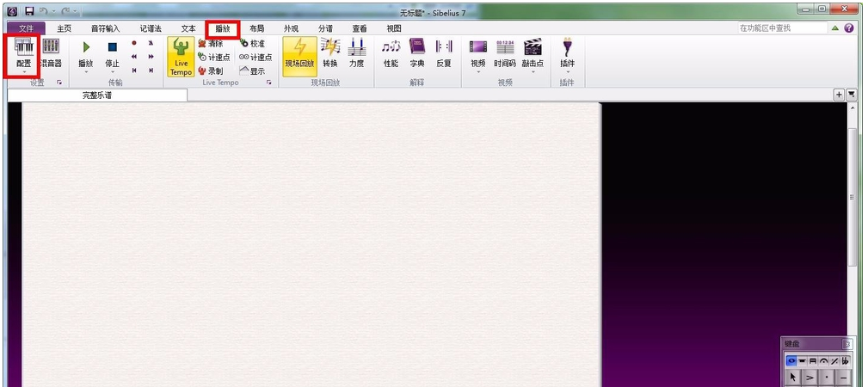Click 校准 calibrate in Live Tempo group
The height and width of the screenshot is (387, 868).
[x=252, y=43]
